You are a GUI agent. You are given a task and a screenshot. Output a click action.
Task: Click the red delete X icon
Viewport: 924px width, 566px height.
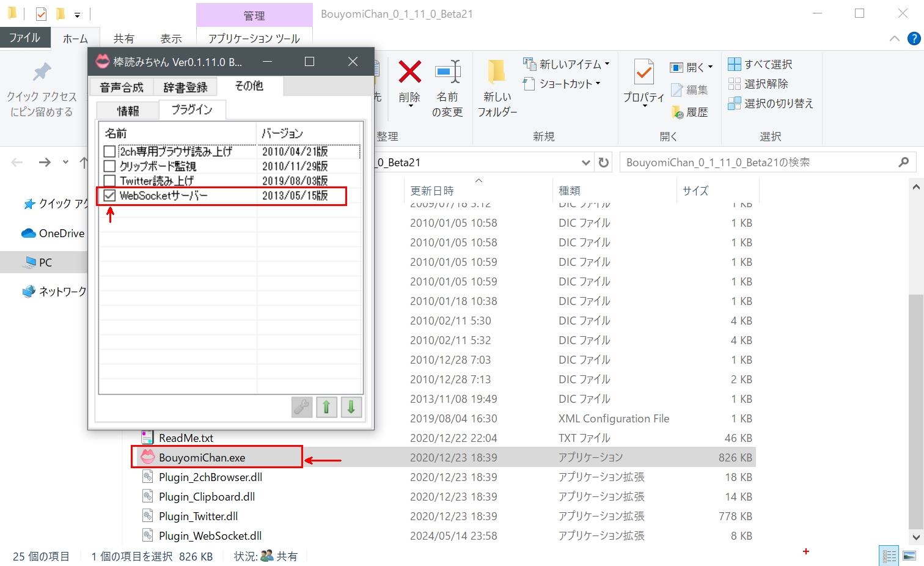tap(409, 73)
